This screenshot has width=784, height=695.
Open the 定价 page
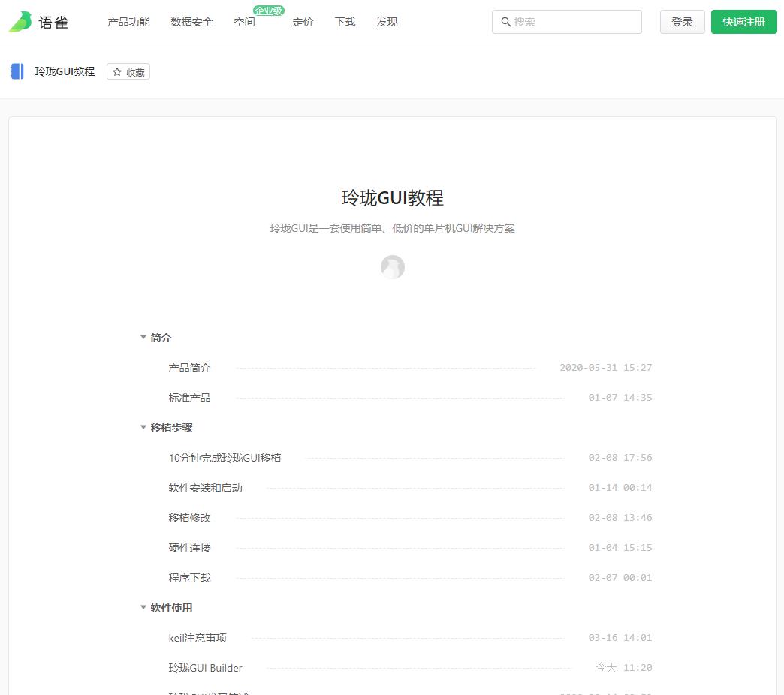tap(303, 22)
